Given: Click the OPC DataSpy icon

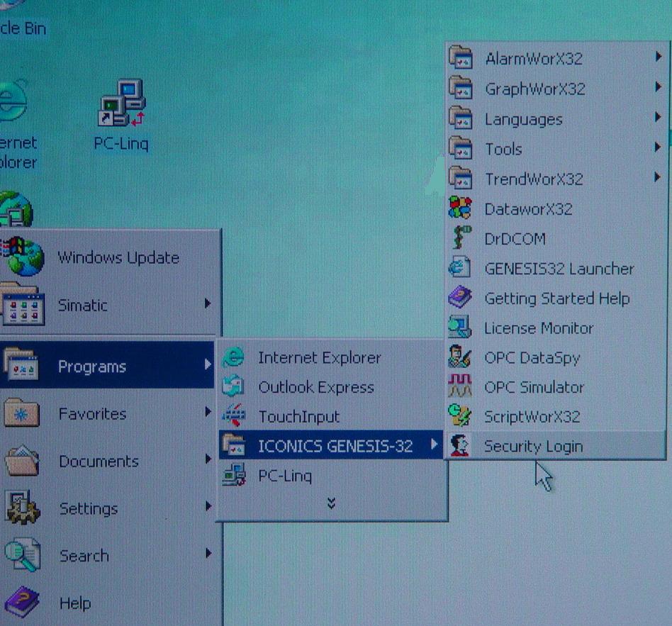Looking at the screenshot, I should point(459,357).
